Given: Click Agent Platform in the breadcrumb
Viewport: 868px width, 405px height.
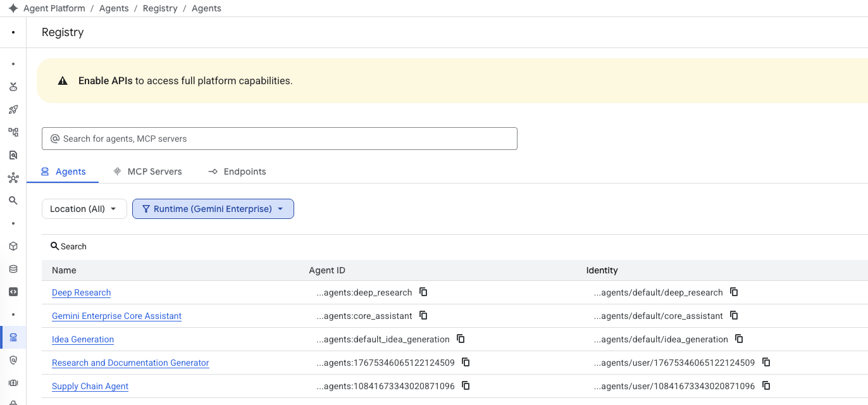Looking at the screenshot, I should [54, 8].
